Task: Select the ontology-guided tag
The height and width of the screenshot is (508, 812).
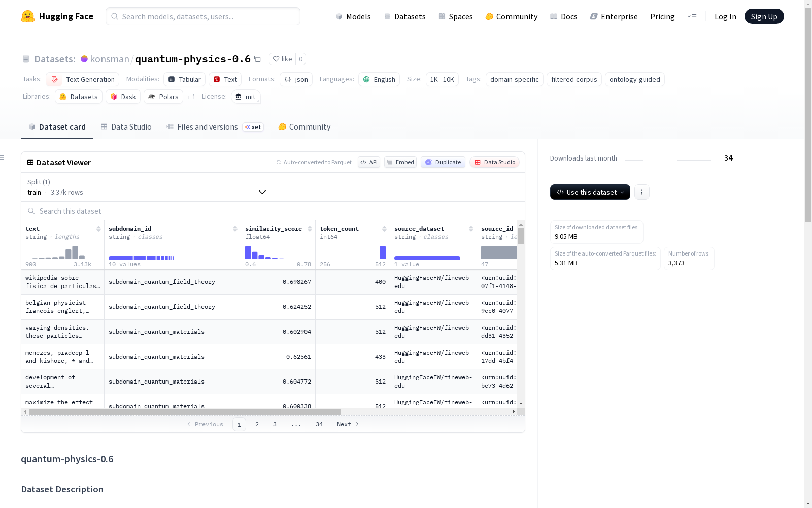Action: click(x=635, y=79)
